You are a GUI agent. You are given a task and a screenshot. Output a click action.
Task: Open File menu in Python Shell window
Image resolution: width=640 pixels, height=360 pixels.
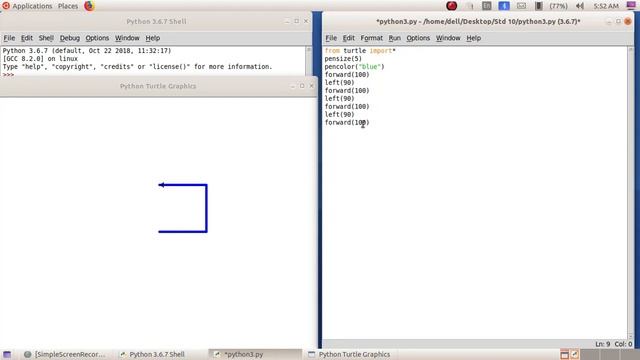[x=9, y=38]
